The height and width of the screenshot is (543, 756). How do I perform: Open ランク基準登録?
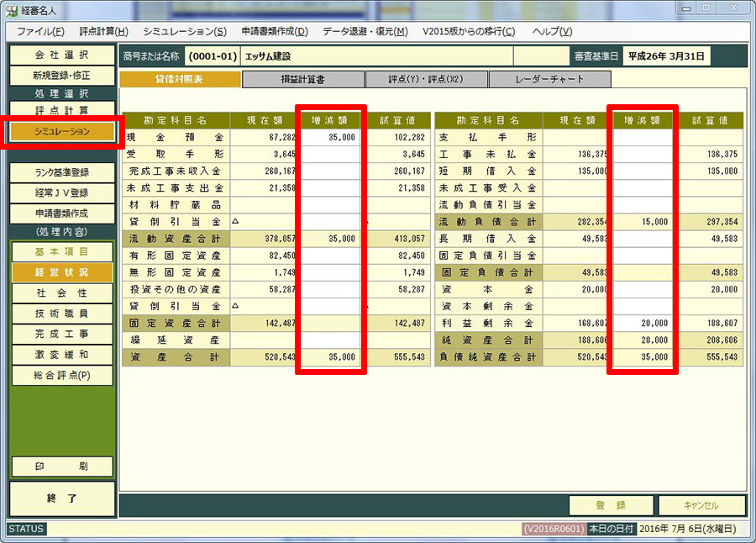tap(61, 172)
